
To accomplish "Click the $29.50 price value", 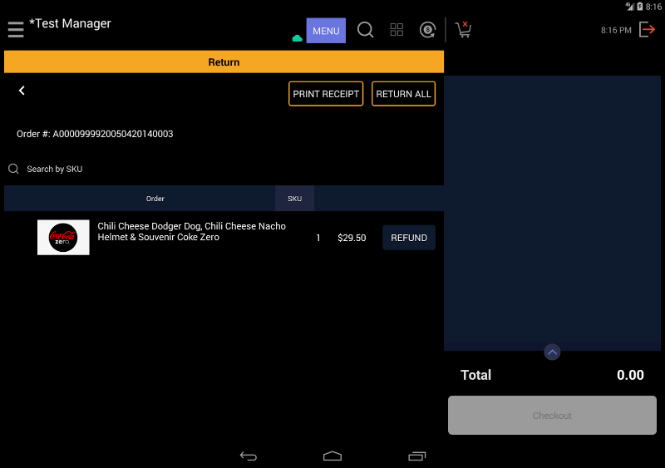I will pyautogui.click(x=352, y=238).
